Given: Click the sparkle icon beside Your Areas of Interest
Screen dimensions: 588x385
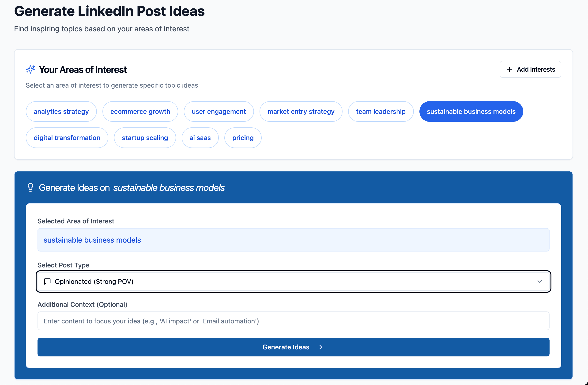Looking at the screenshot, I should (30, 69).
